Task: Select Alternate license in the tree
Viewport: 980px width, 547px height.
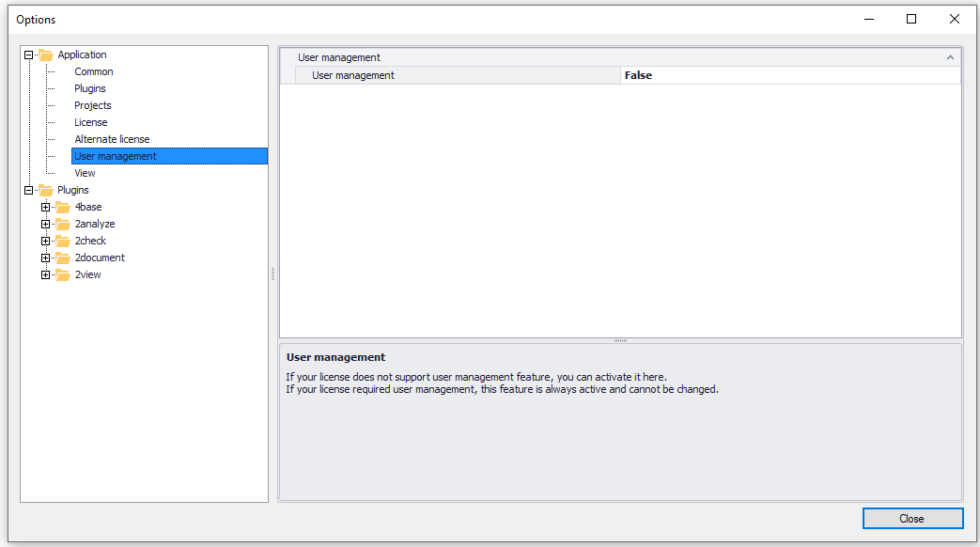Action: 112,139
